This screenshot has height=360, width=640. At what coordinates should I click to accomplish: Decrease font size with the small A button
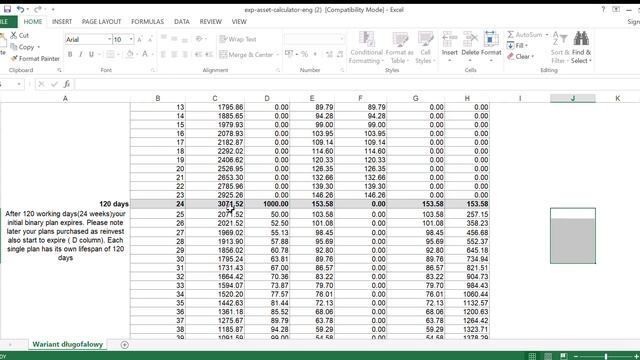[x=150, y=39]
